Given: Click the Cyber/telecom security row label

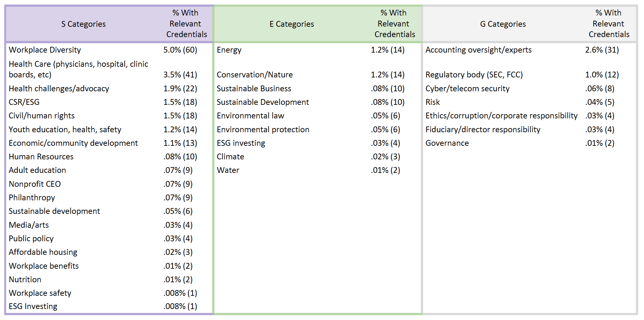Looking at the screenshot, I should [x=467, y=89].
